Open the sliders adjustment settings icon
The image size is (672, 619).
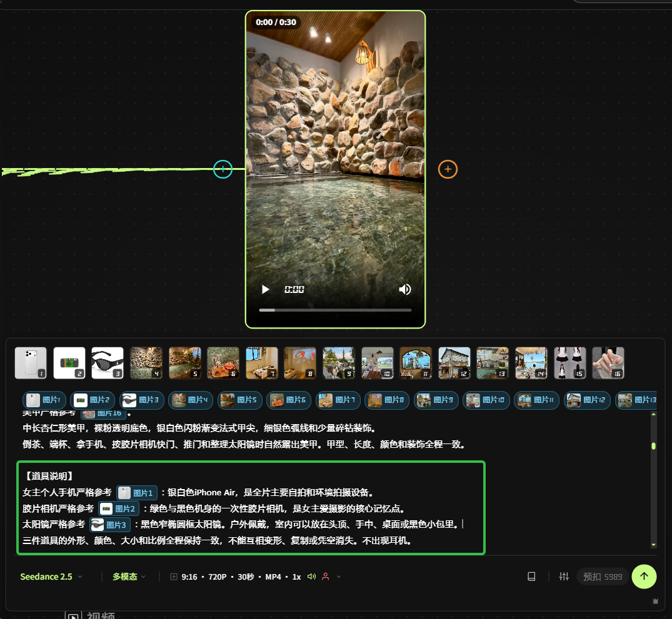(x=564, y=577)
